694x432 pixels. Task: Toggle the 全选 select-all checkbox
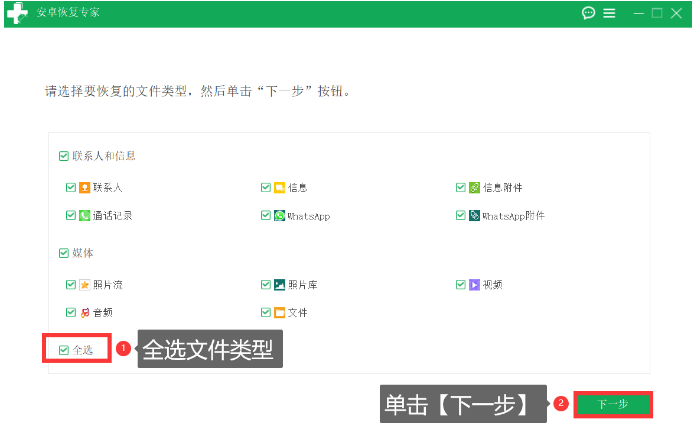[x=64, y=350]
